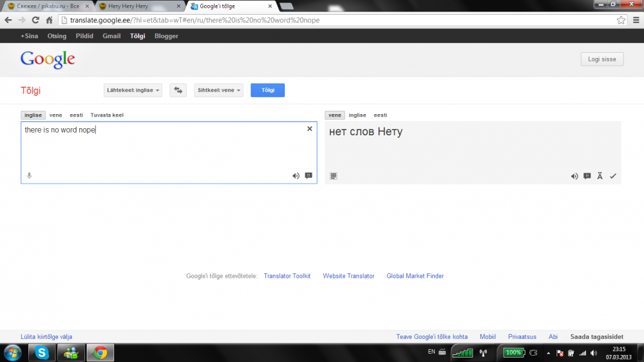Open the volume control in the system tray
This screenshot has width=644, height=362.
pos(594,353)
